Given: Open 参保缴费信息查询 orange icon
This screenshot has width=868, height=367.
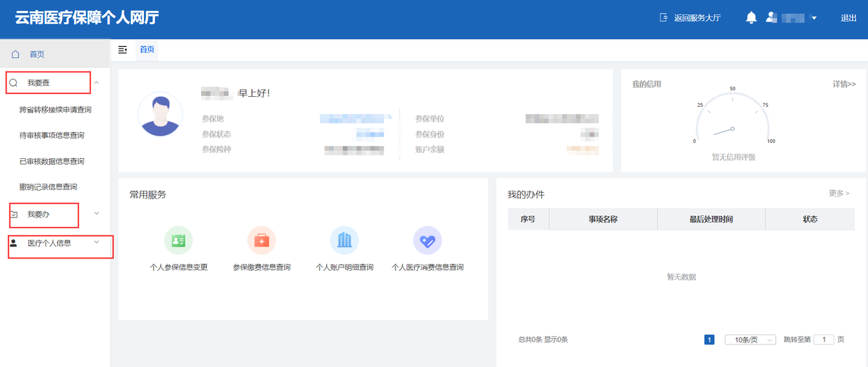Looking at the screenshot, I should tap(261, 241).
